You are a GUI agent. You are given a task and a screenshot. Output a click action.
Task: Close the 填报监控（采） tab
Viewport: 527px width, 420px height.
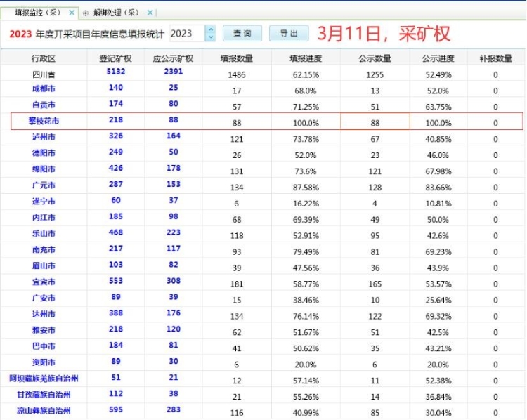[x=72, y=13]
